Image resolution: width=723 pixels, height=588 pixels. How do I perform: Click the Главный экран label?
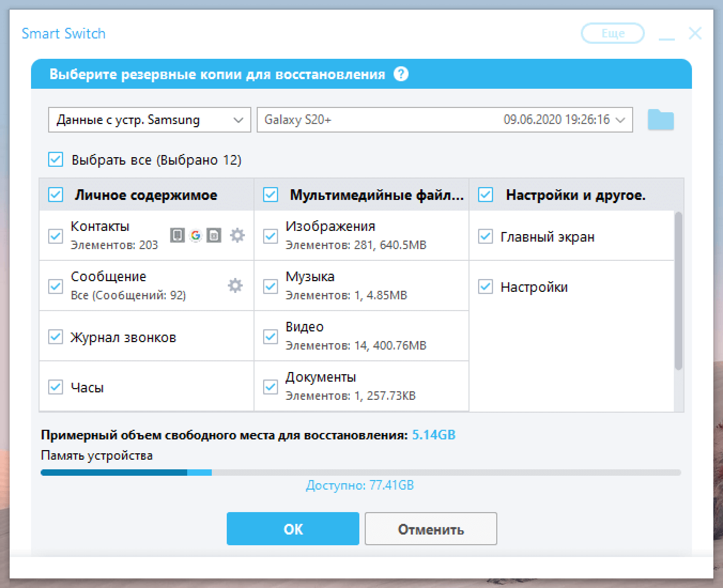point(548,237)
